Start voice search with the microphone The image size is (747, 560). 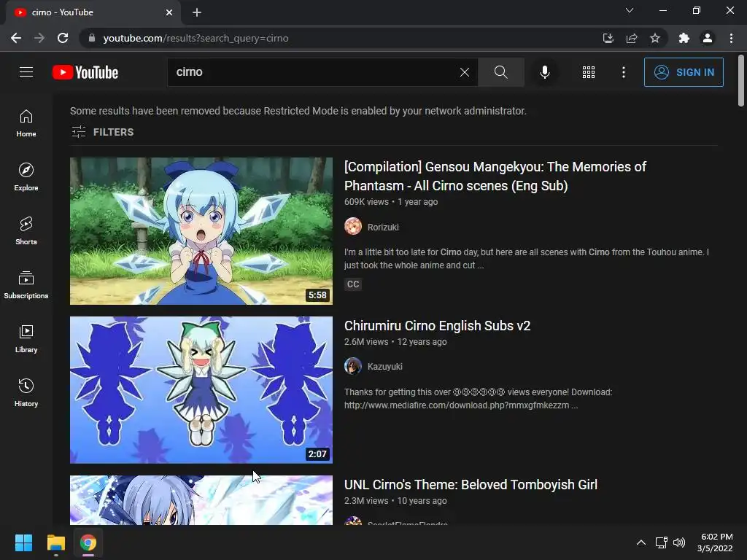(544, 72)
